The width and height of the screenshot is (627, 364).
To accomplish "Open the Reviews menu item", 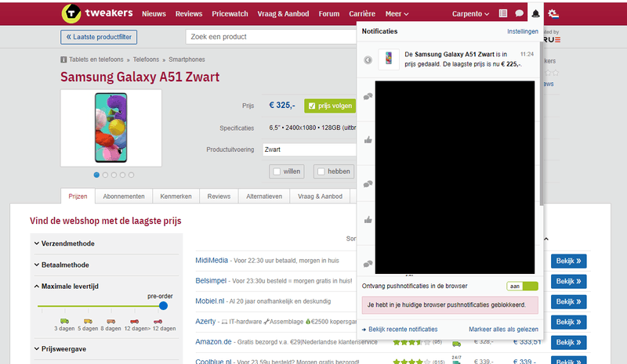I will coord(189,14).
